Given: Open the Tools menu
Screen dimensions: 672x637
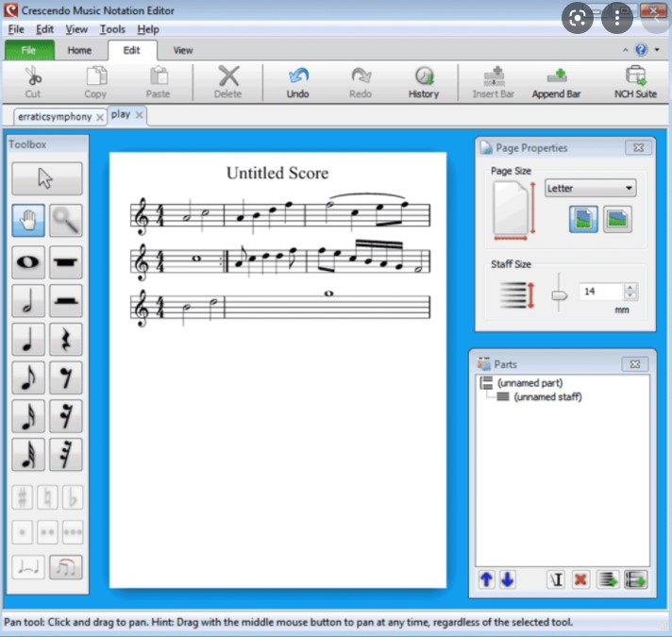Looking at the screenshot, I should pyautogui.click(x=112, y=29).
